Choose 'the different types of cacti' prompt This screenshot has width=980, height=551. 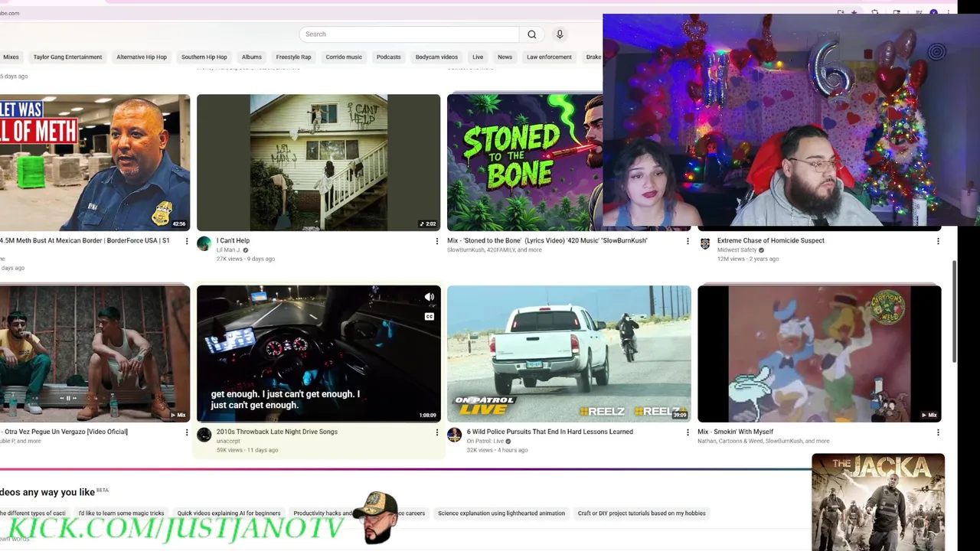(x=33, y=514)
